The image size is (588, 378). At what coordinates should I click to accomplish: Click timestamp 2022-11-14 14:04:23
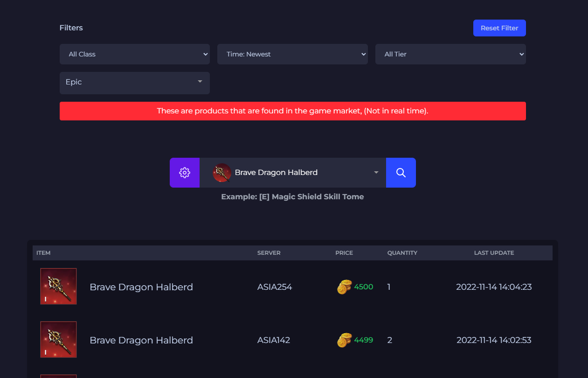coord(494,287)
